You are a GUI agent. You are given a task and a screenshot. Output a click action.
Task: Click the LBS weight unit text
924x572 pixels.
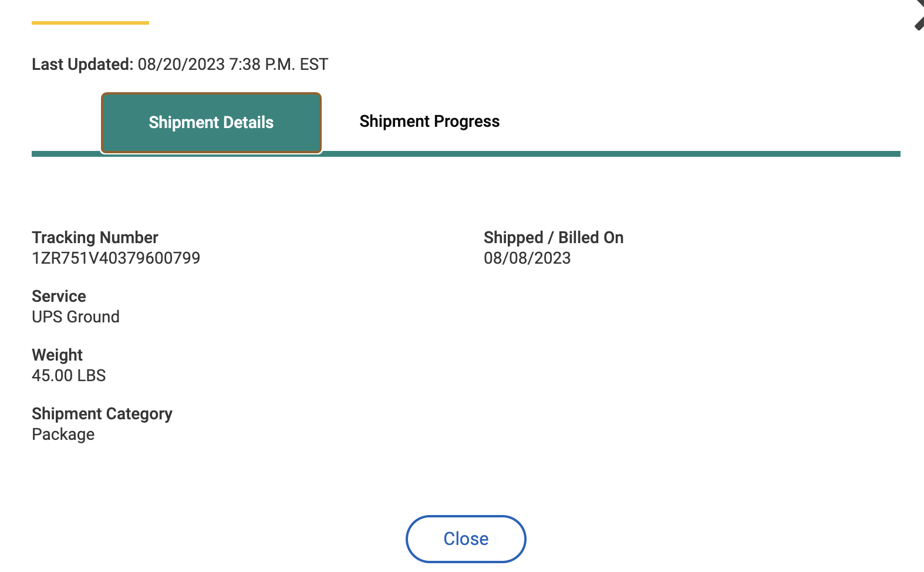point(92,376)
